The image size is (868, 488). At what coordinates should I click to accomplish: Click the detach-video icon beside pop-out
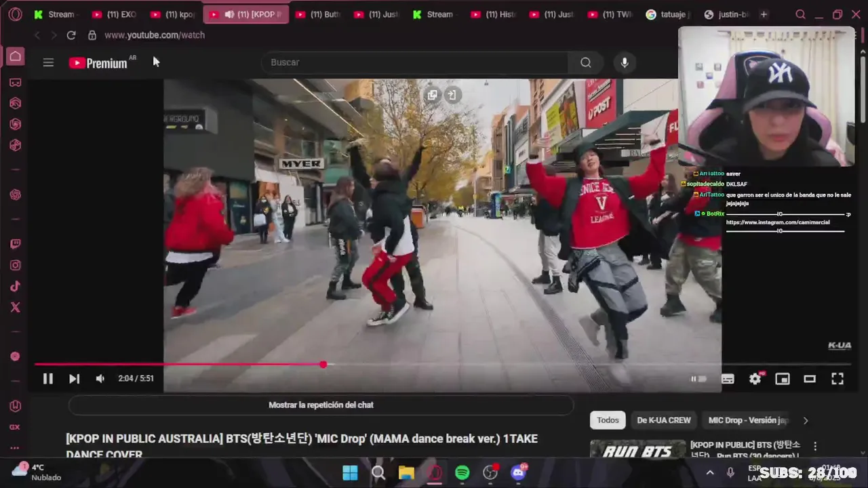(452, 96)
